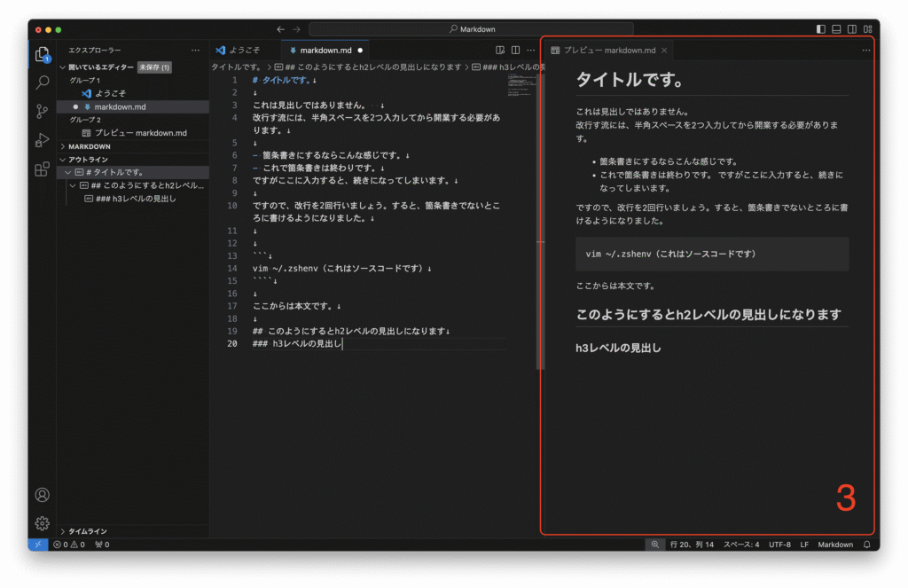Switch to the markdown.md editor tab
Image resolution: width=908 pixels, height=588 pixels.
tap(325, 51)
